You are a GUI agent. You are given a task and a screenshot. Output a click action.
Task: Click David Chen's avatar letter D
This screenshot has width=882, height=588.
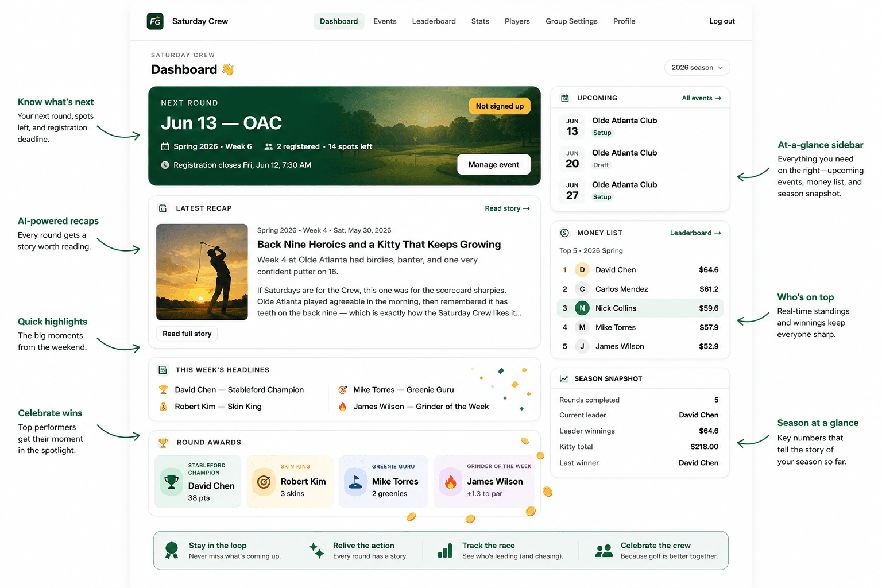[582, 270]
